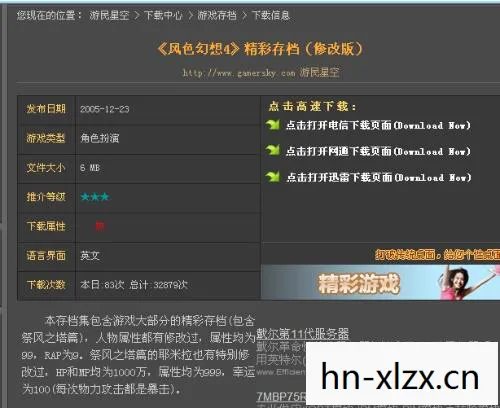500x408 pixels.
Task: Click the language value 英文
Action: tap(90, 256)
